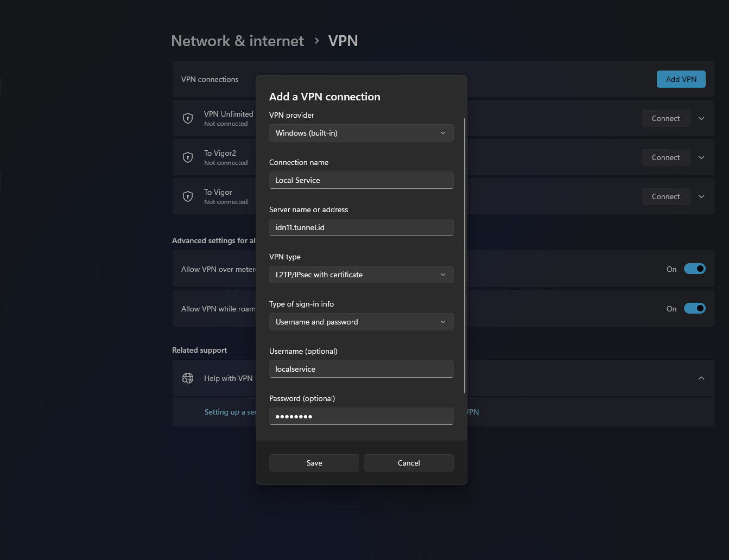Click the shield icon beside To Vigor
The image size is (729, 560).
click(x=188, y=196)
